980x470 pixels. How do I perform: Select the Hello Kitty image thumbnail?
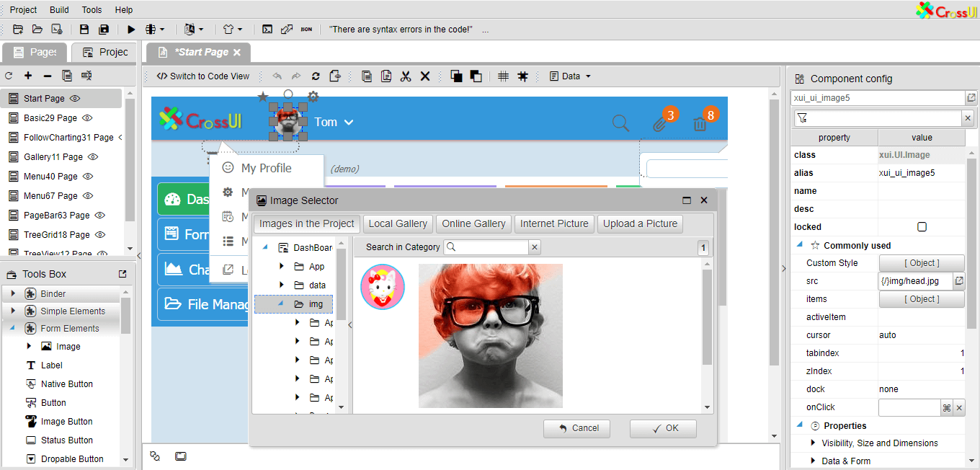point(382,286)
